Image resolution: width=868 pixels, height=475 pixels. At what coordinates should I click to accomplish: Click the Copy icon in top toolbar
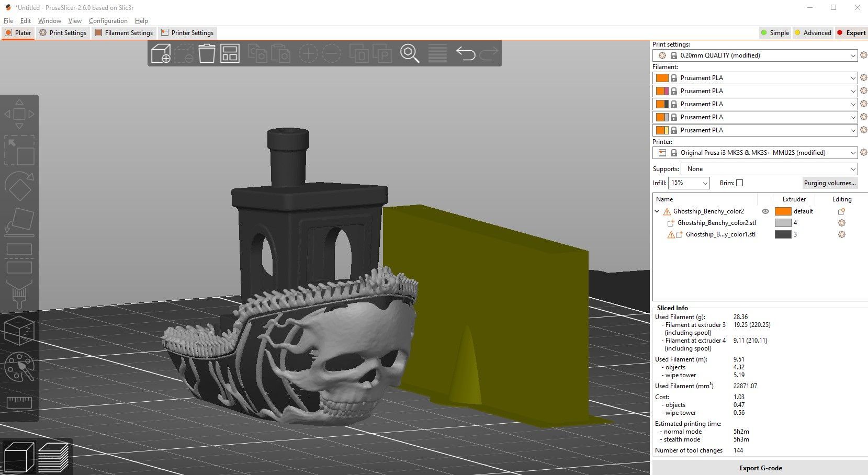pos(257,53)
